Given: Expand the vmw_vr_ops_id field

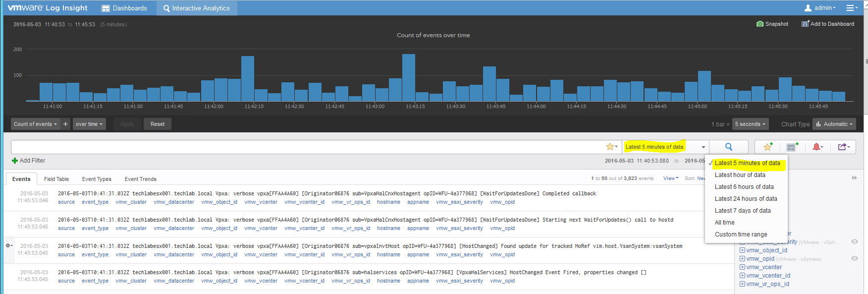Looking at the screenshot, I should (742, 284).
